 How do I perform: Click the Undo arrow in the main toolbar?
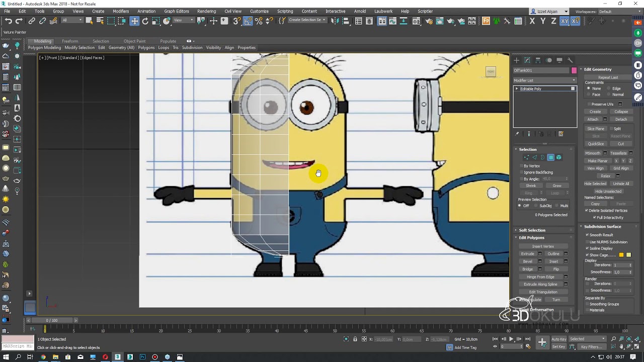[x=9, y=21]
